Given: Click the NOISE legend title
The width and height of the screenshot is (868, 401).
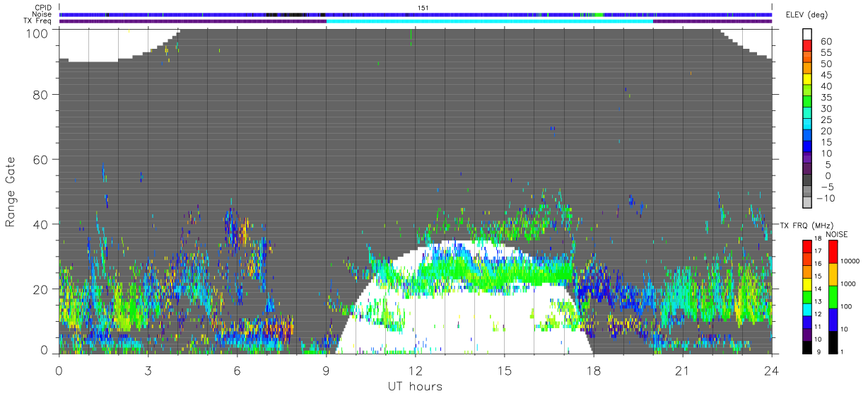Looking at the screenshot, I should pyautogui.click(x=837, y=233).
